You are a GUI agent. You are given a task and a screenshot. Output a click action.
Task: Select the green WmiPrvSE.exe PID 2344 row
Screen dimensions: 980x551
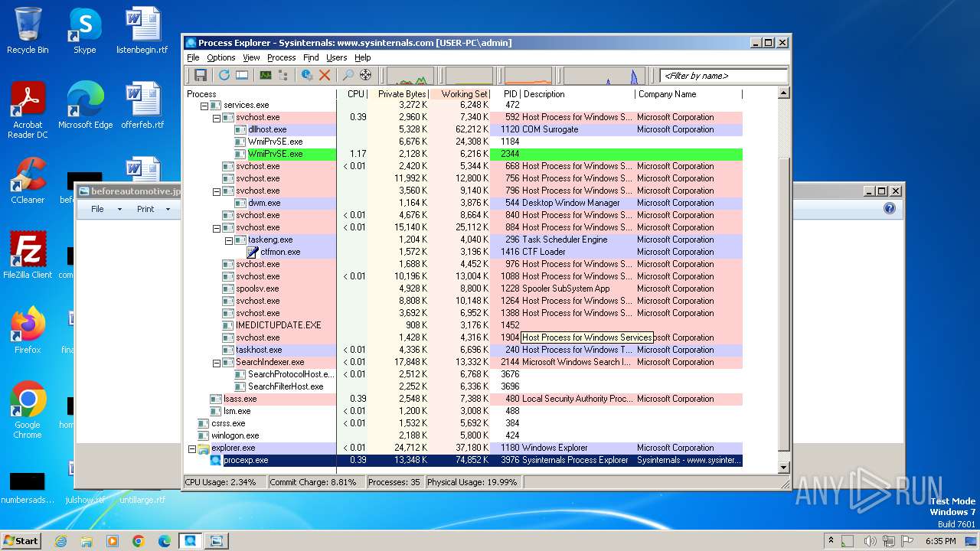click(463, 154)
